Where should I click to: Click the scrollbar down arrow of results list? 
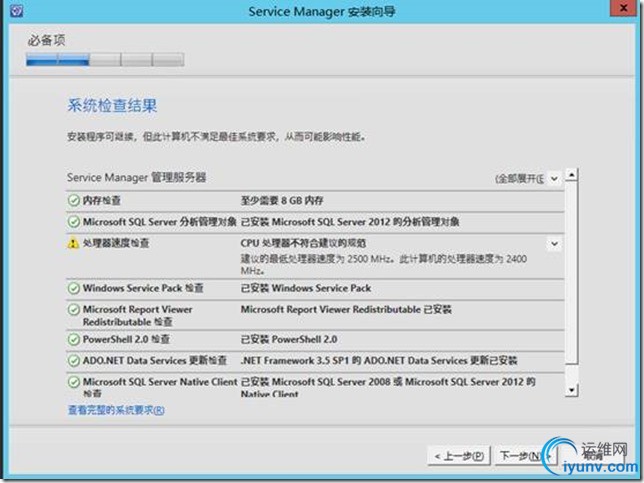[571, 390]
